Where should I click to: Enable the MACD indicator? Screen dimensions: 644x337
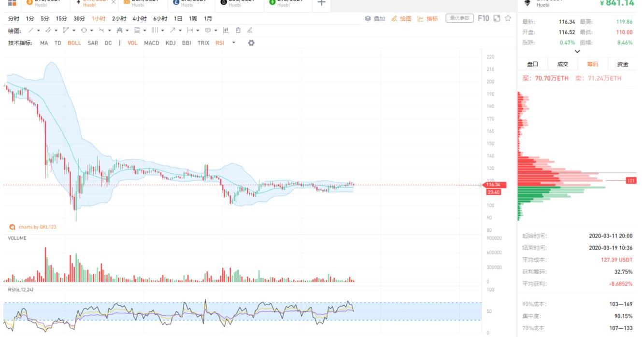coord(152,43)
